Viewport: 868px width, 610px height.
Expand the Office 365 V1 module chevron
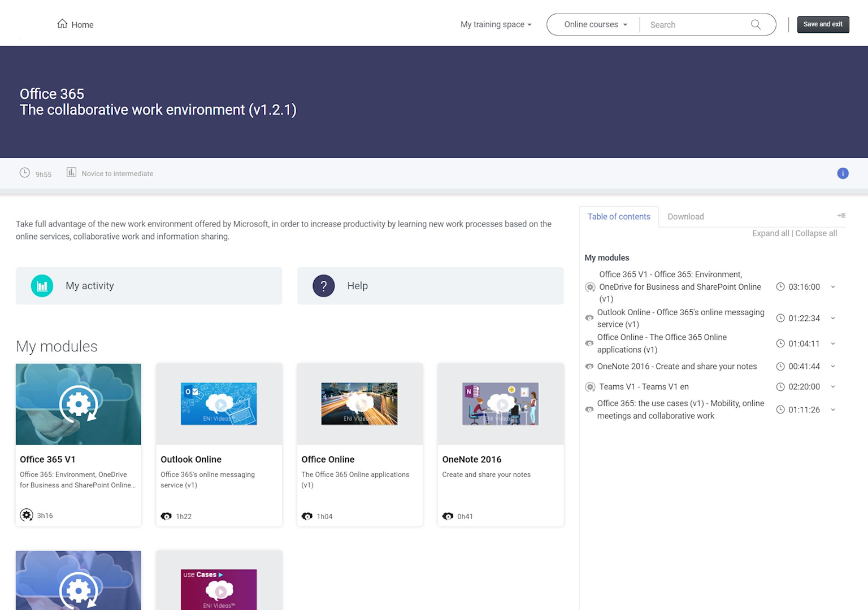click(x=833, y=287)
